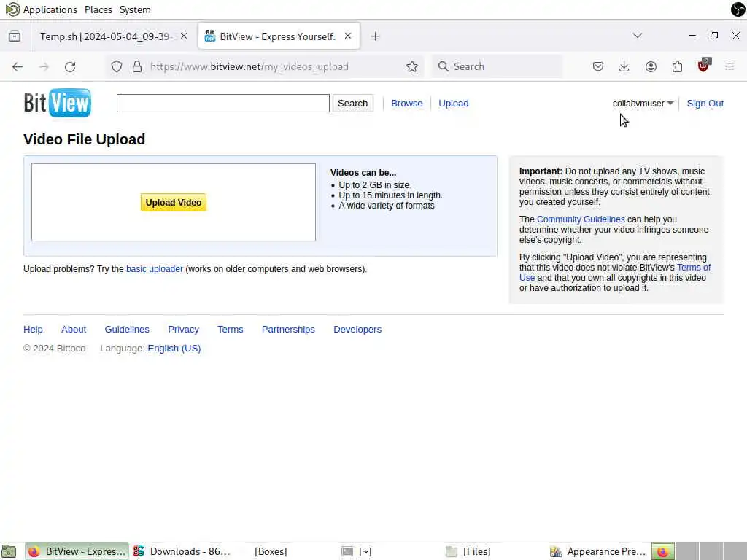Select the BitView - Express Yourself tab

click(279, 36)
